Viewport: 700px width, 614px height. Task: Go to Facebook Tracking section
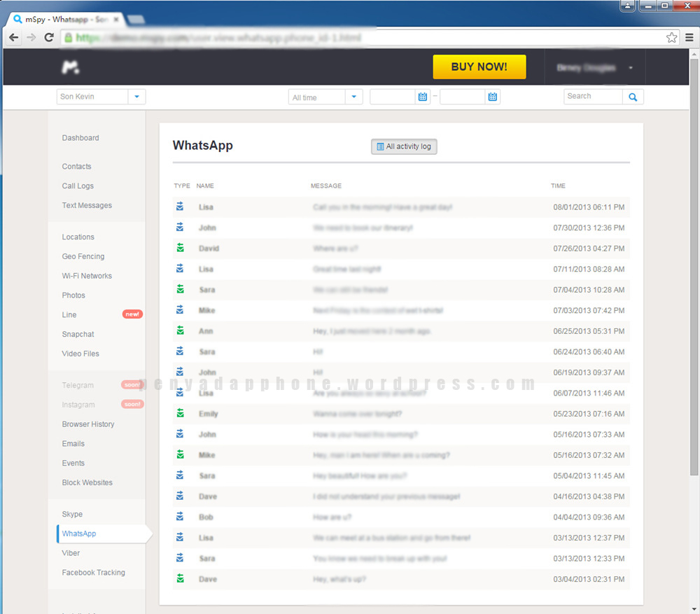[x=94, y=573]
